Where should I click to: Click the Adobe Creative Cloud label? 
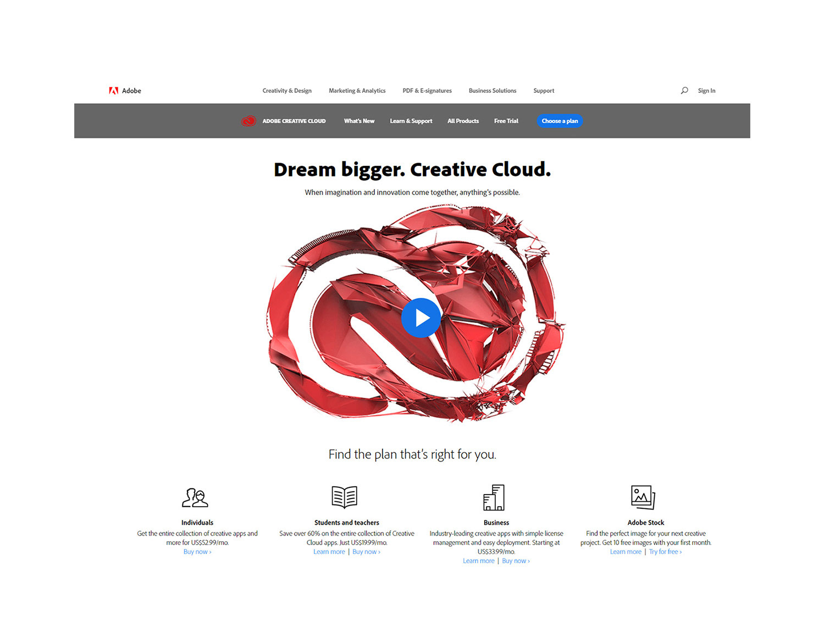pyautogui.click(x=294, y=121)
